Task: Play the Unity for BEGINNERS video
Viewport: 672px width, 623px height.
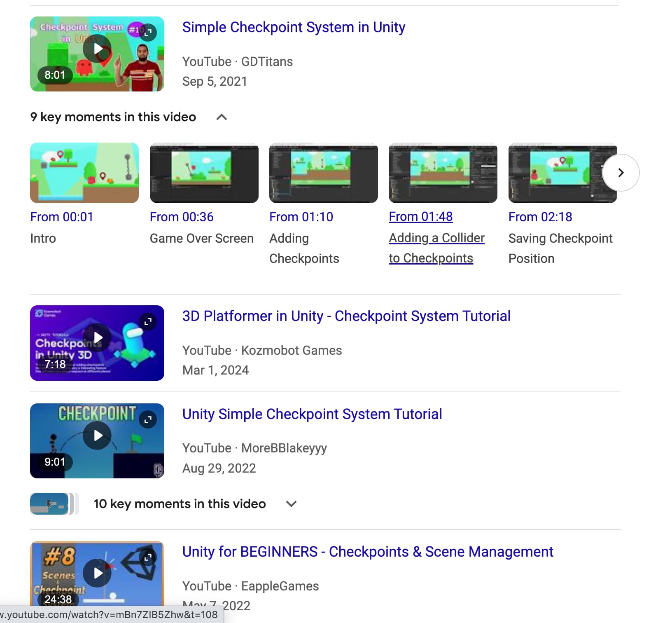Action: pyautogui.click(x=97, y=573)
